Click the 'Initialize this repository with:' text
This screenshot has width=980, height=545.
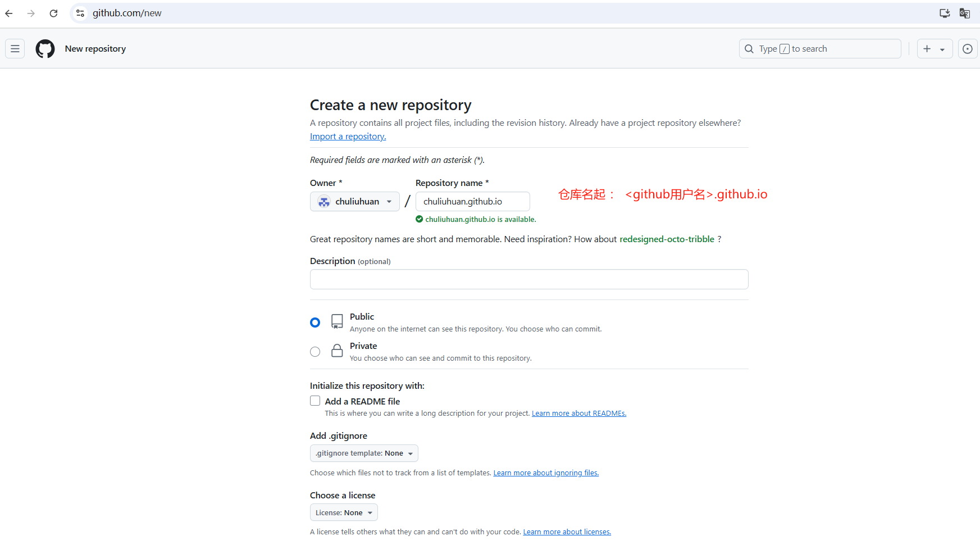click(x=367, y=386)
